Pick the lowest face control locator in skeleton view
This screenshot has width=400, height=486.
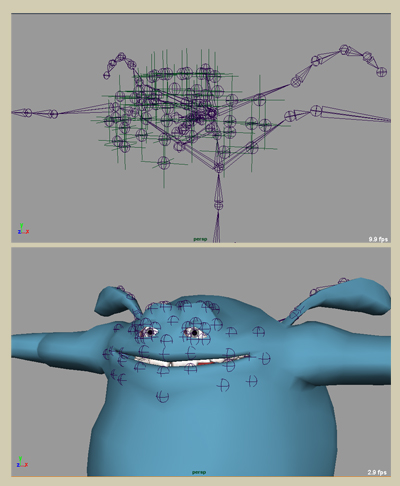pos(163,163)
